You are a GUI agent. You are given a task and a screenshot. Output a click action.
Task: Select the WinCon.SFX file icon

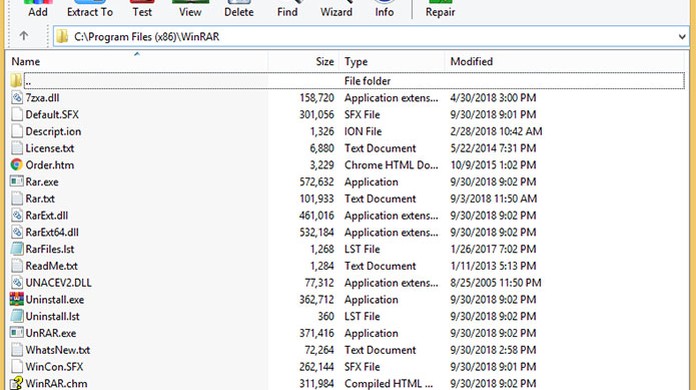click(17, 366)
